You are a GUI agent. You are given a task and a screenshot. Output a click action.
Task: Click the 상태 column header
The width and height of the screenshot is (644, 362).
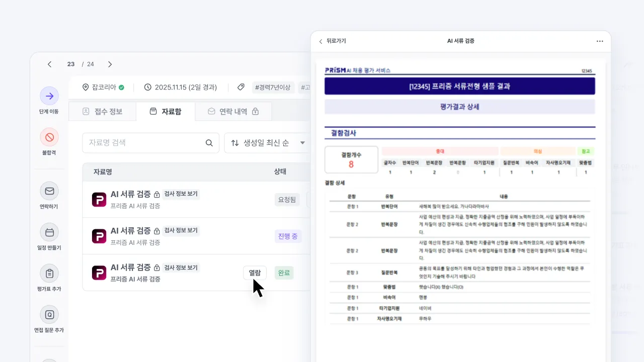pos(280,172)
